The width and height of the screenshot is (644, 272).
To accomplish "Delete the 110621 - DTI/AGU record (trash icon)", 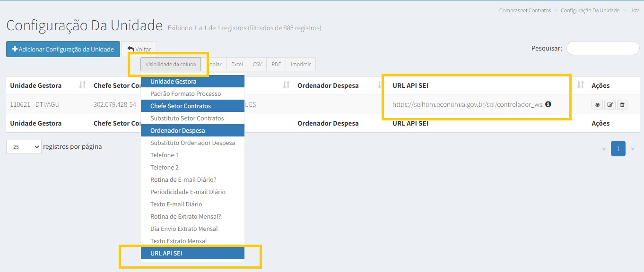I will pos(622,105).
